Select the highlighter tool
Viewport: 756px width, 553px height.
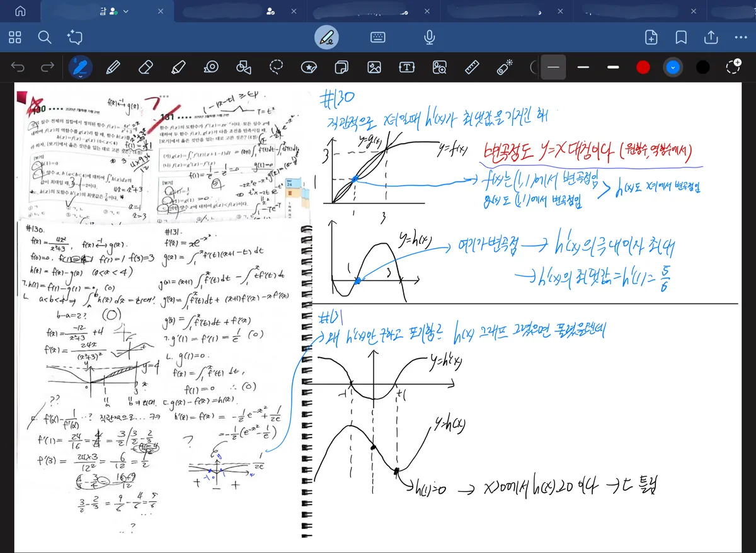tap(178, 67)
